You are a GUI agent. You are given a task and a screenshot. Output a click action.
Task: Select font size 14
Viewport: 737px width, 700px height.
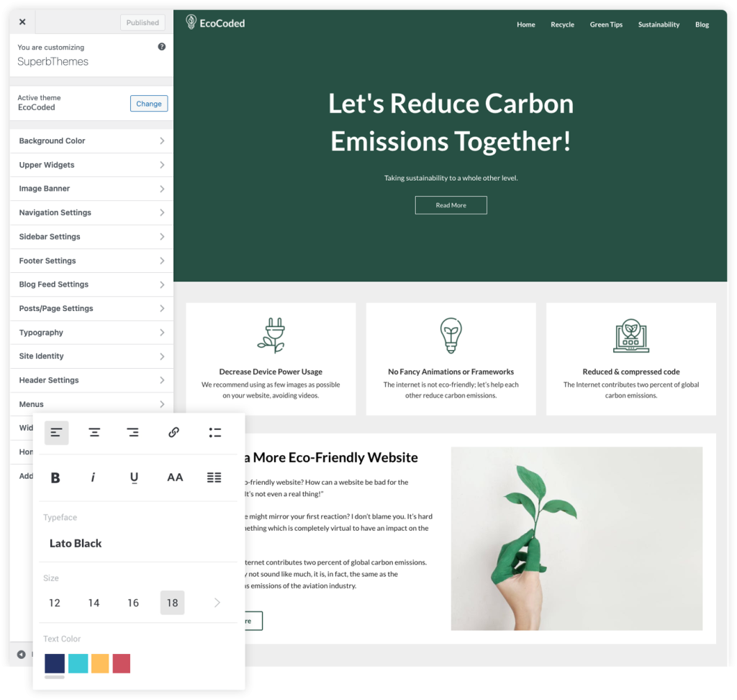94,603
